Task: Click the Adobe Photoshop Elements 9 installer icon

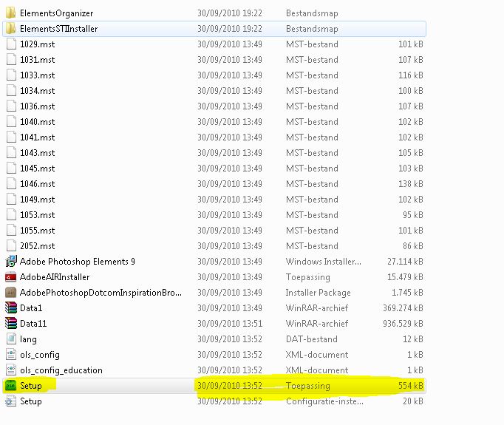Action: click(11, 262)
